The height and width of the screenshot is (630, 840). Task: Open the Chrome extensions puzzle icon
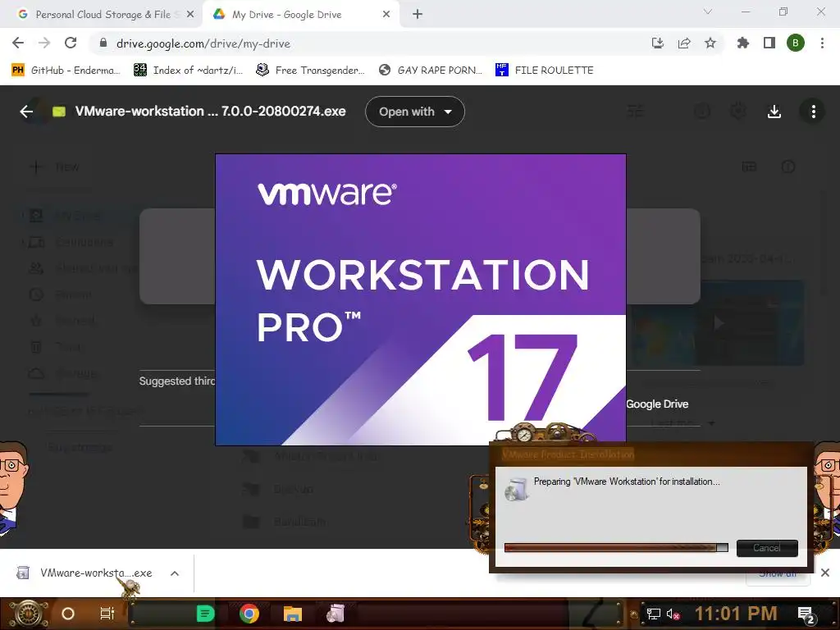click(x=742, y=43)
